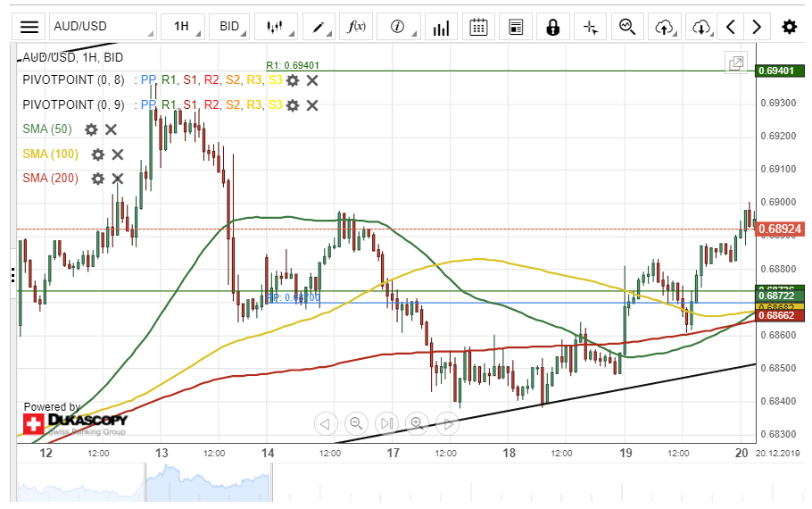This screenshot has width=812, height=509.
Task: Toggle the crosshair cursor tool
Action: [x=590, y=27]
